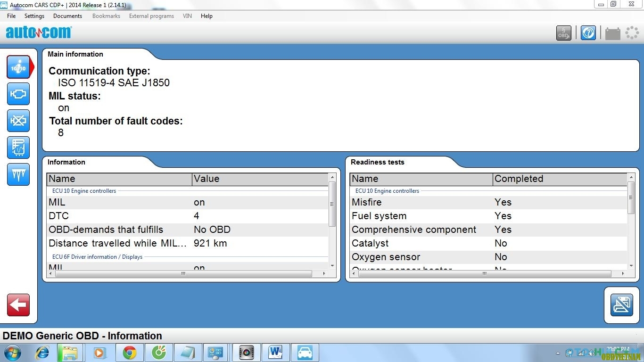This screenshot has width=644, height=362.
Task: Click the Autocom car icon in taskbar
Action: click(x=305, y=353)
